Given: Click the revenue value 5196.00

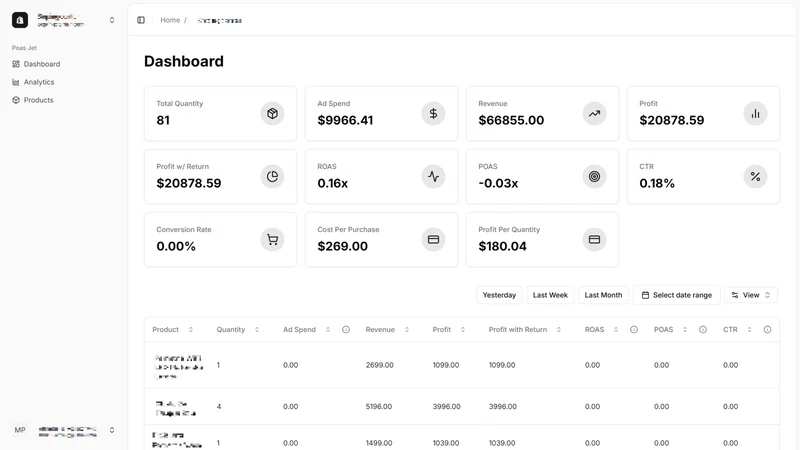Looking at the screenshot, I should click(x=379, y=407).
